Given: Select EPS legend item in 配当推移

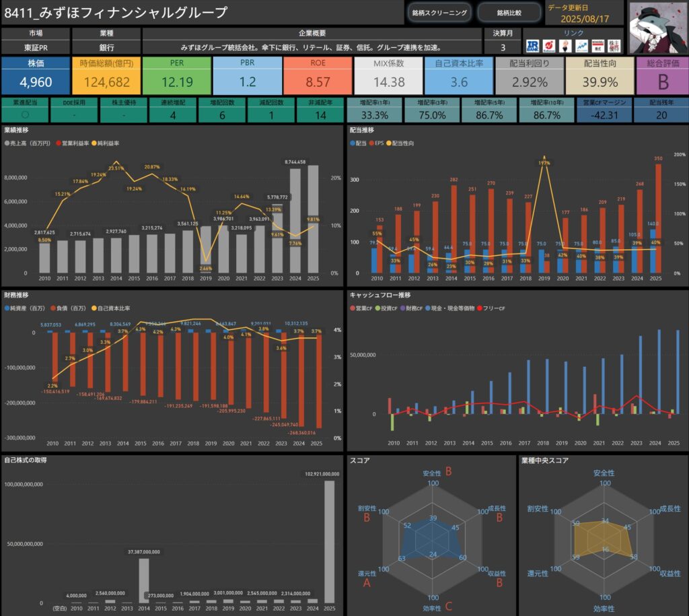Looking at the screenshot, I should (x=377, y=143).
